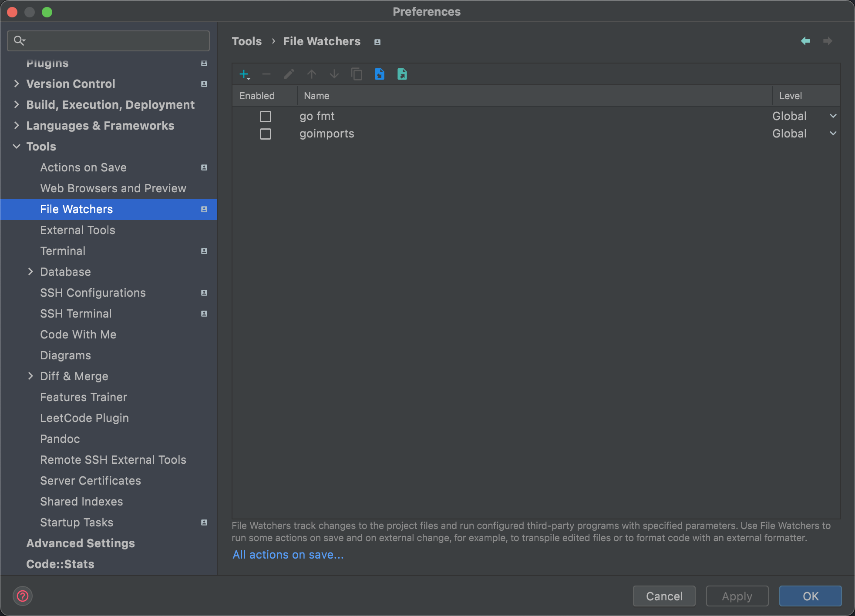
Task: Select the go fmt watcher row
Action: pos(536,116)
